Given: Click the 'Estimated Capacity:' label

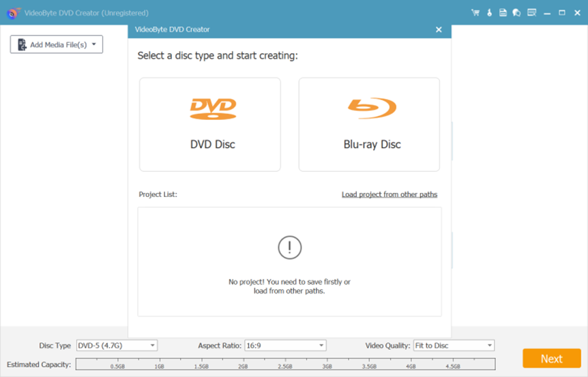Looking at the screenshot, I should click(39, 364).
